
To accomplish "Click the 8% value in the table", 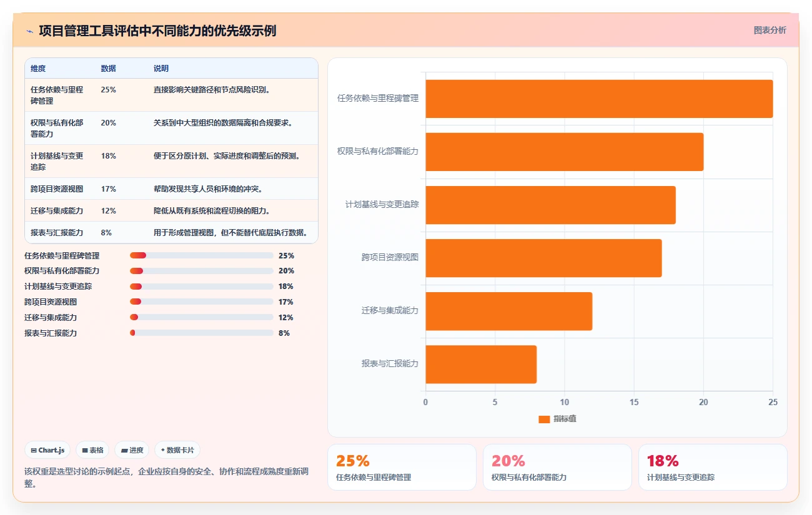I will point(106,232).
